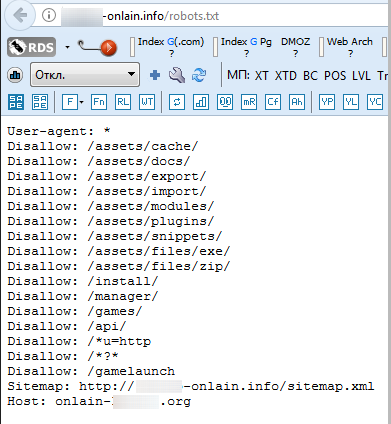Click the YL icon button
391x424 pixels.
coord(351,102)
